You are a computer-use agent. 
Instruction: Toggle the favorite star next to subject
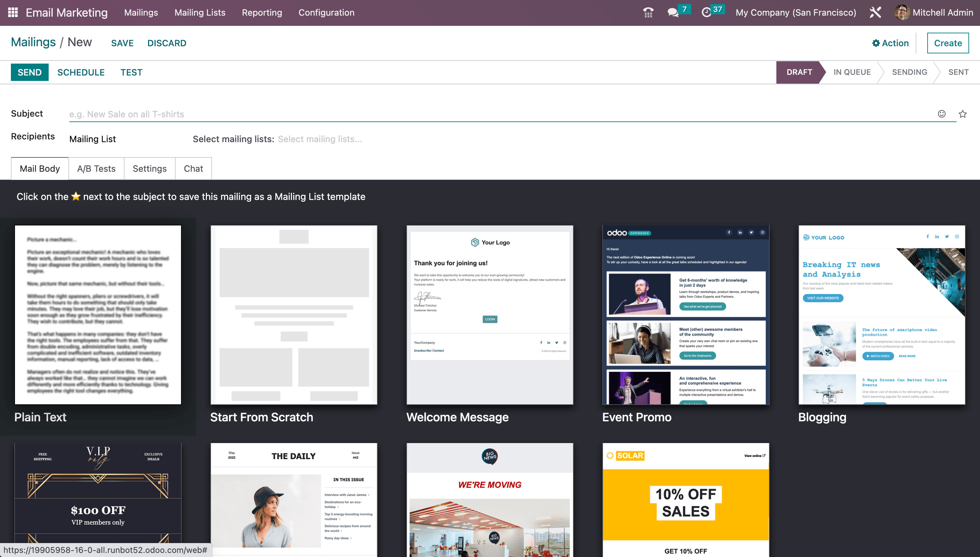(x=963, y=114)
